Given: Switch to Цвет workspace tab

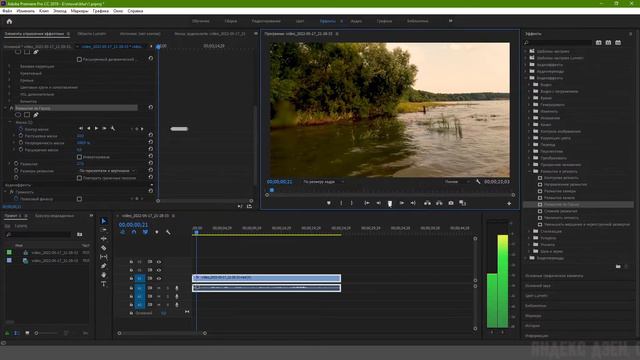Looking at the screenshot, I should (x=300, y=21).
